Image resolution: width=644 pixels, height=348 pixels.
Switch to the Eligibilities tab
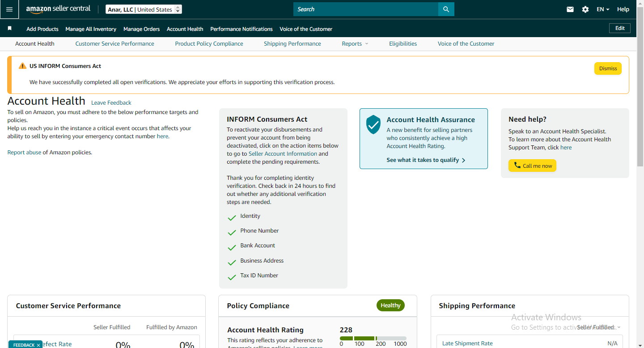403,44
